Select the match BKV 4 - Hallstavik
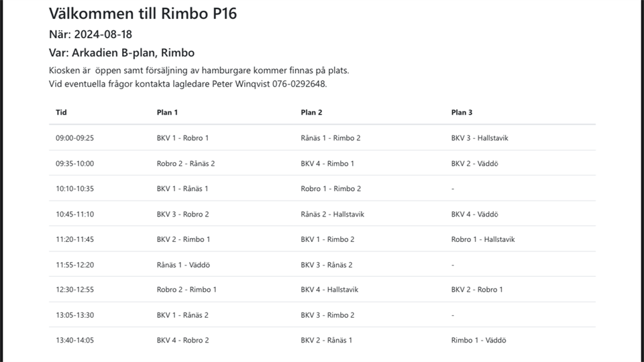644x362 pixels. coord(329,290)
